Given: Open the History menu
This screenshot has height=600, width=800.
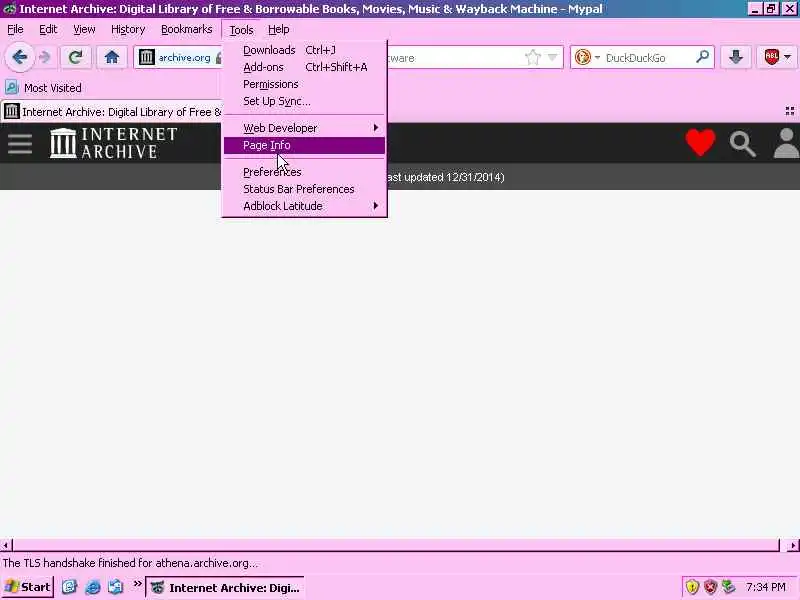Looking at the screenshot, I should click(x=128, y=30).
